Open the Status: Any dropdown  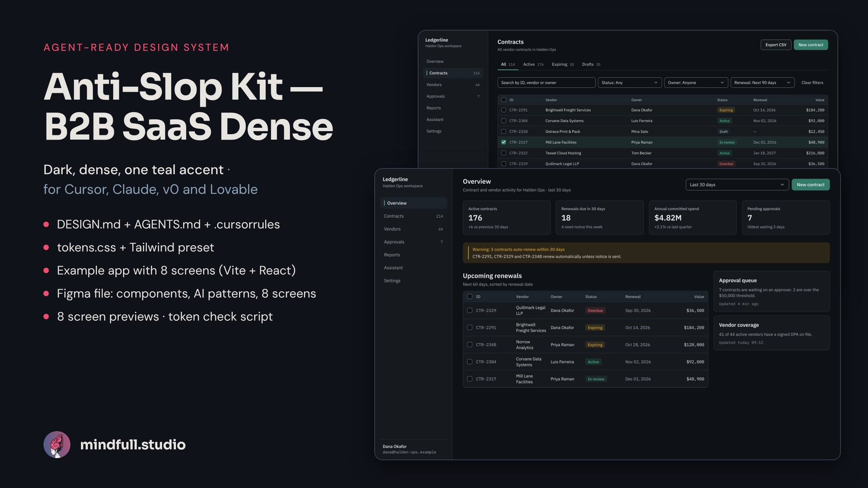(x=630, y=83)
